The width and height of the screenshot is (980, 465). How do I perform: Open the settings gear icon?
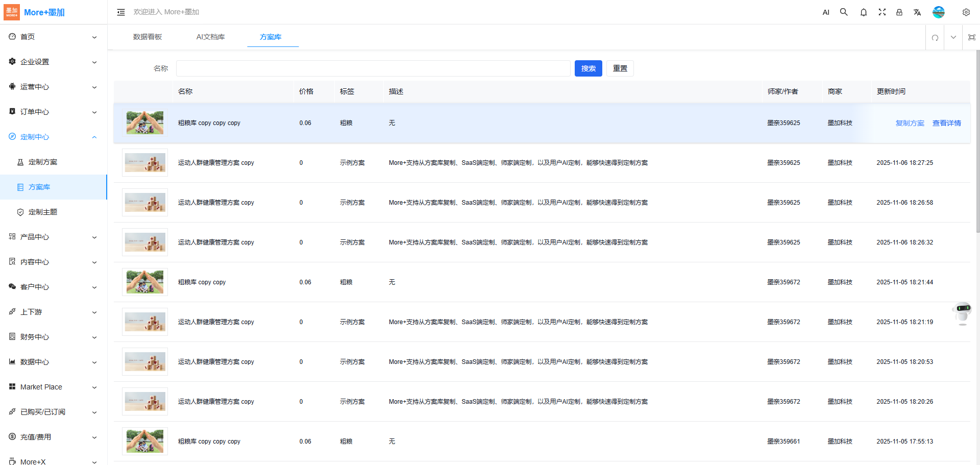tap(966, 12)
